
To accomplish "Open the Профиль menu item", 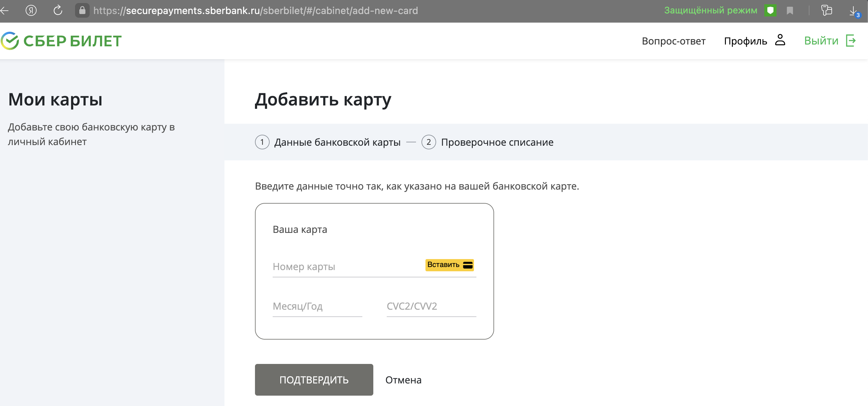I will point(745,41).
